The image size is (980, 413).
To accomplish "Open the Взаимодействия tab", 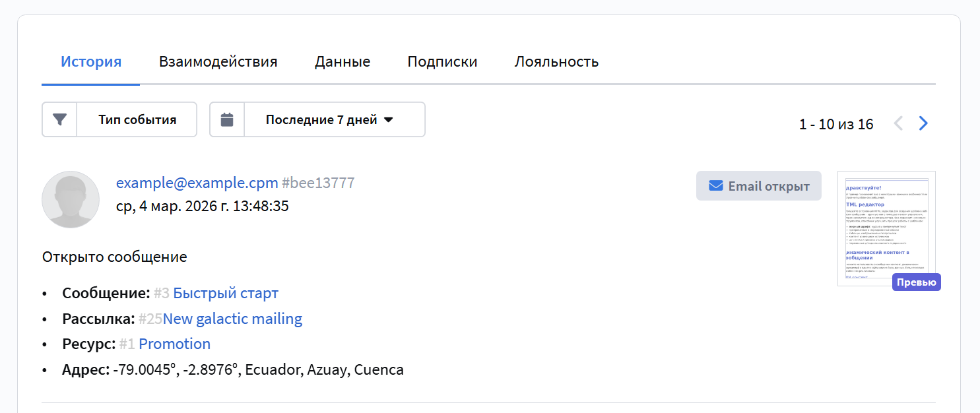I will (x=218, y=62).
